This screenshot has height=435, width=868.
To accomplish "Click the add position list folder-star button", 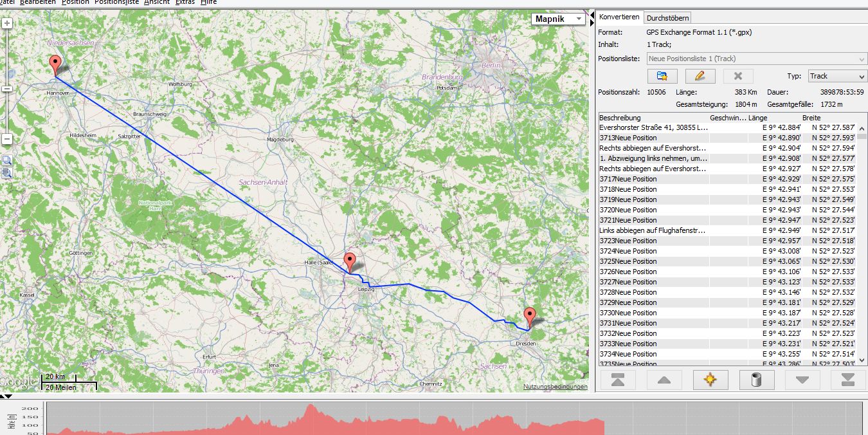I will tap(662, 76).
